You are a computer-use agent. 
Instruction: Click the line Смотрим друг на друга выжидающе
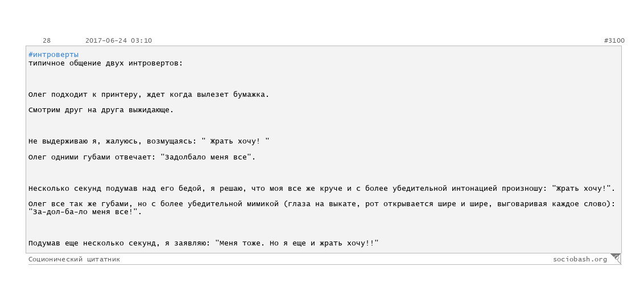[101, 110]
